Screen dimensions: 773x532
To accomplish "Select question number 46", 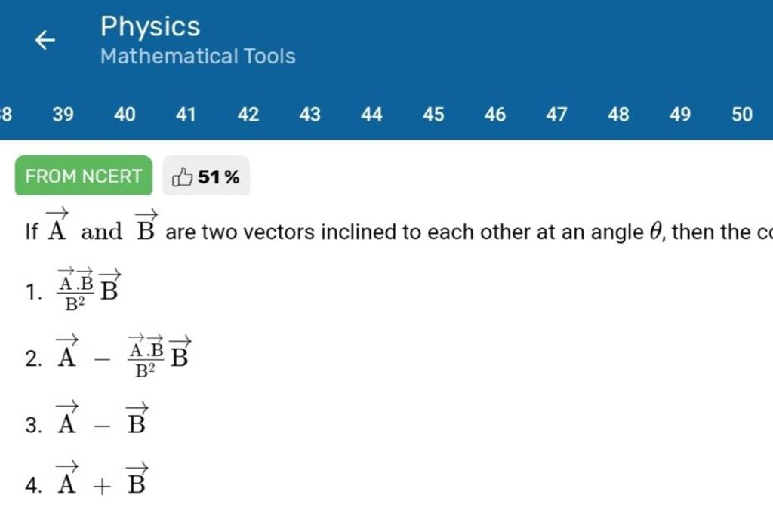I will click(494, 115).
